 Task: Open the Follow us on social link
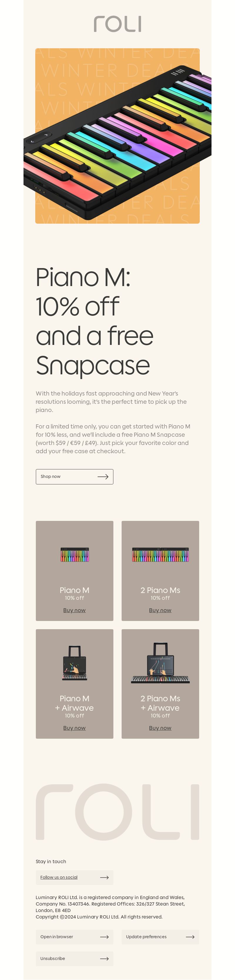point(59,877)
